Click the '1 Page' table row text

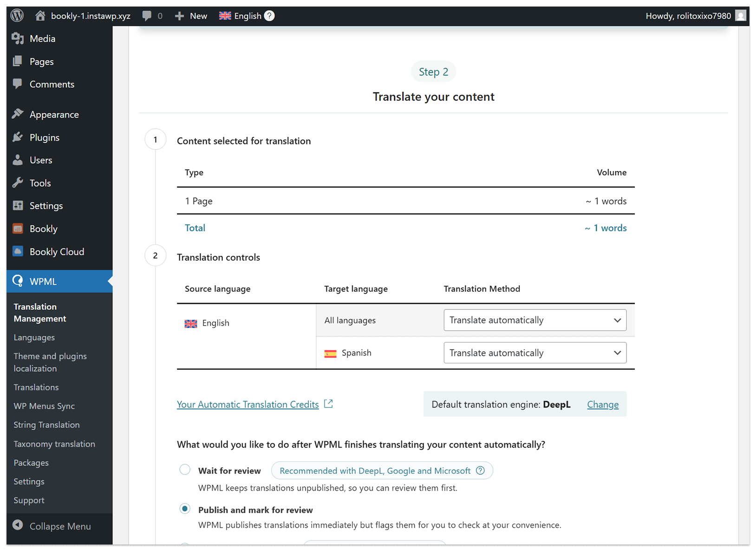pyautogui.click(x=199, y=201)
